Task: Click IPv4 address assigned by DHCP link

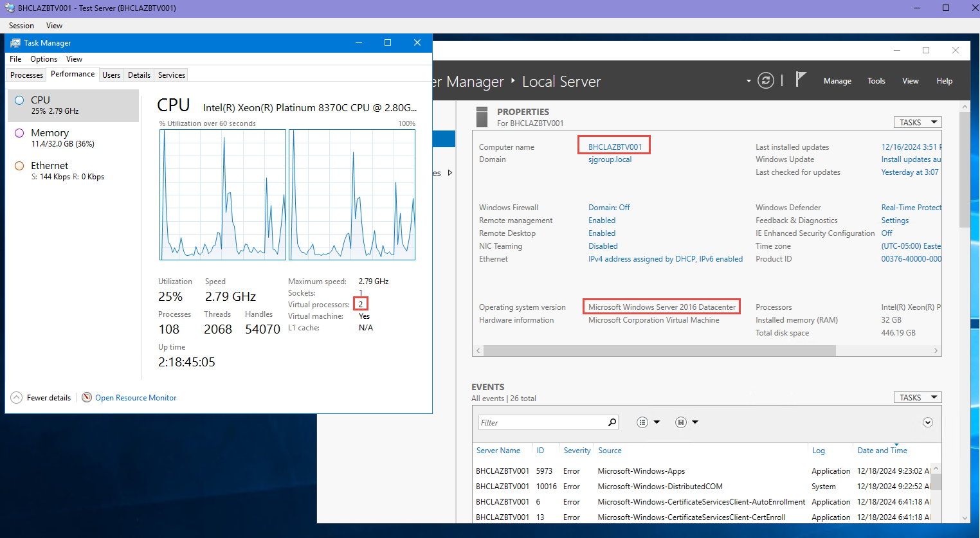Action: 666,259
